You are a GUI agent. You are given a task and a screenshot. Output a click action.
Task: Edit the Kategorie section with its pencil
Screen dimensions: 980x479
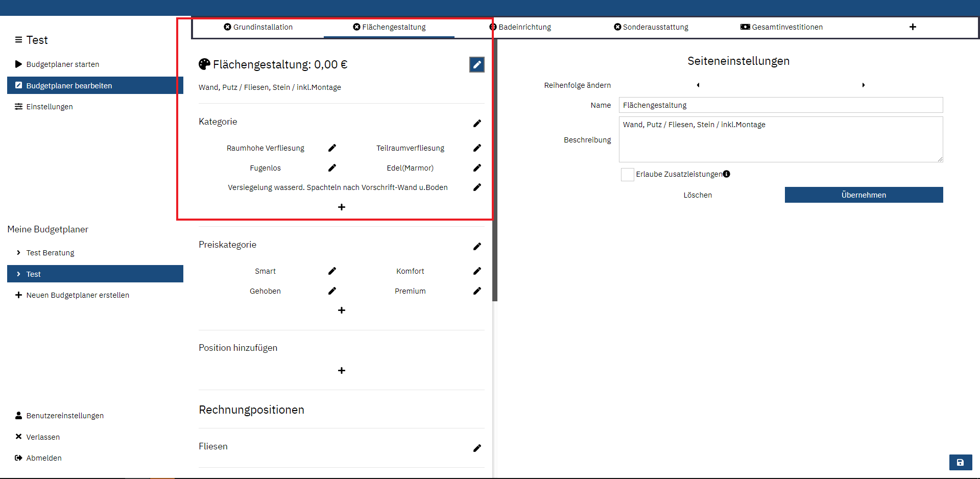click(x=477, y=124)
